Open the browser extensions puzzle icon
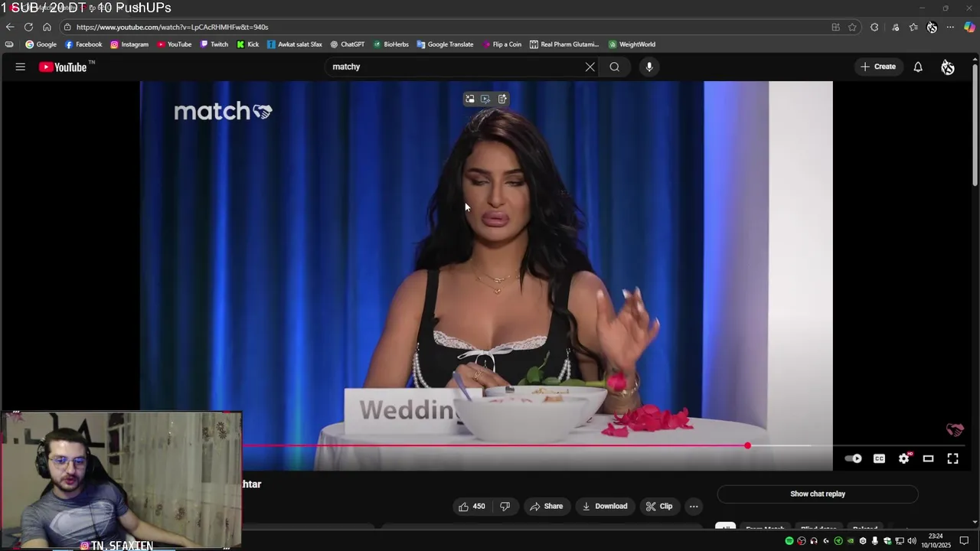 pyautogui.click(x=874, y=27)
